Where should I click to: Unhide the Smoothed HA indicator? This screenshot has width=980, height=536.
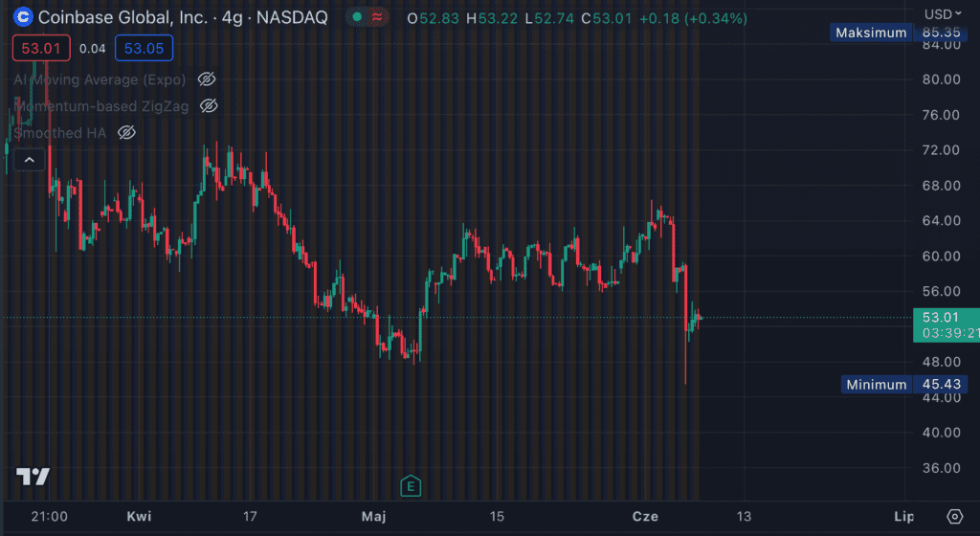point(126,133)
